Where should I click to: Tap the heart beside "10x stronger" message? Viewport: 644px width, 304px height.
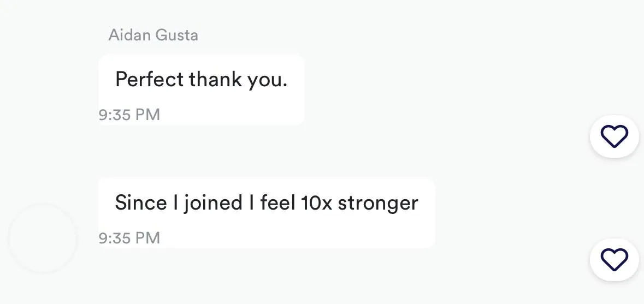tap(615, 260)
